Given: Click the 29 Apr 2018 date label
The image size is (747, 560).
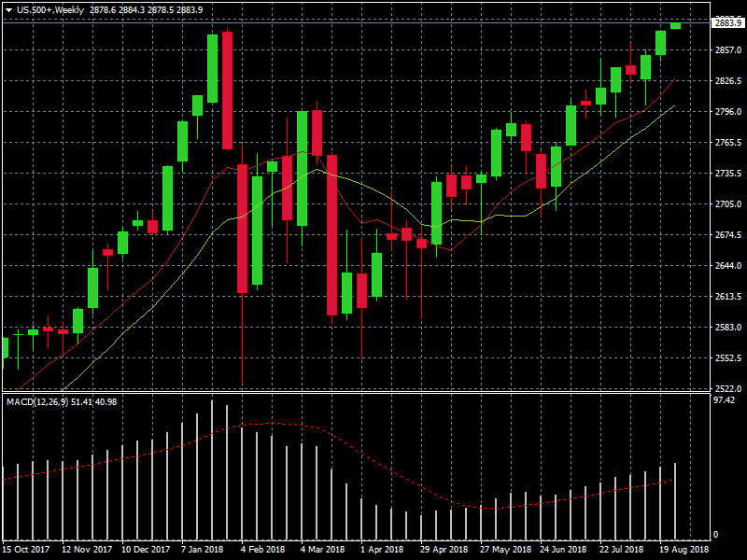Looking at the screenshot, I should pyautogui.click(x=444, y=551).
